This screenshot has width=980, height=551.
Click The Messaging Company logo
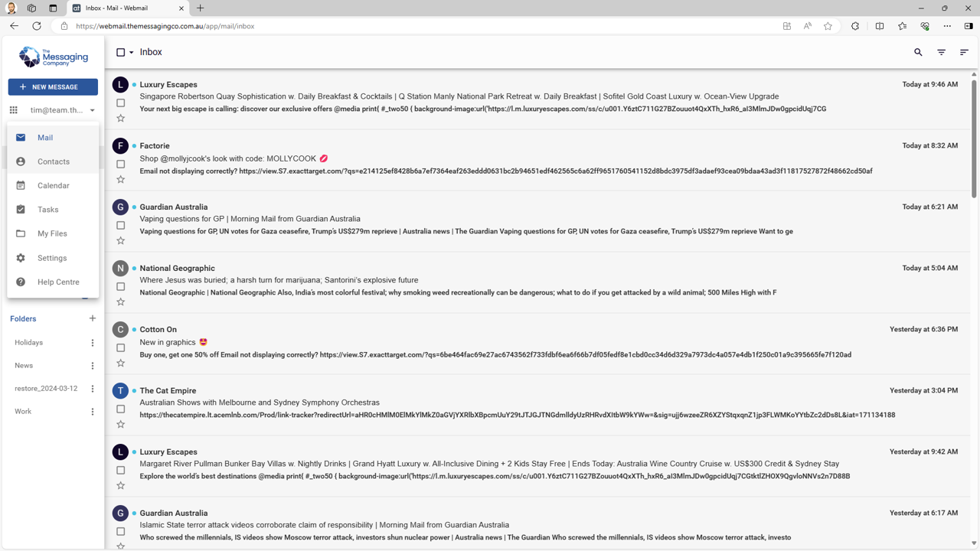tap(53, 57)
